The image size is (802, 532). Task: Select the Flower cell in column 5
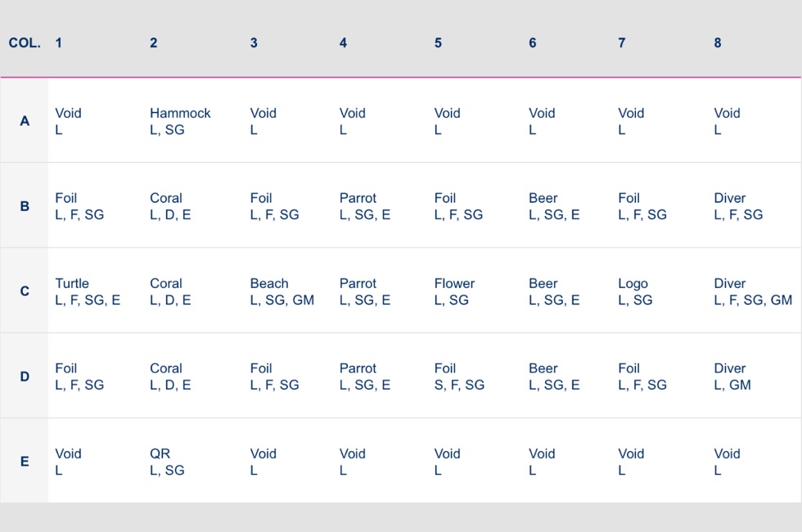(454, 291)
